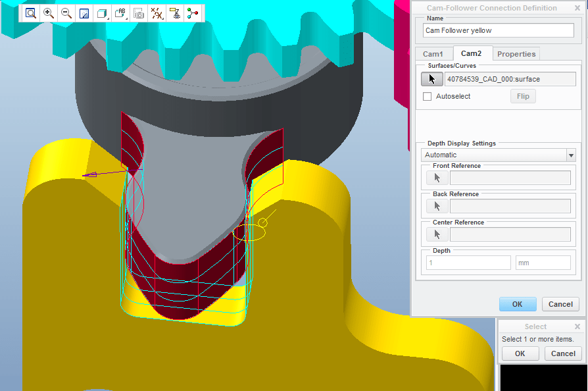This screenshot has height=391, width=588.
Task: Open the Properties tab
Action: click(x=516, y=53)
